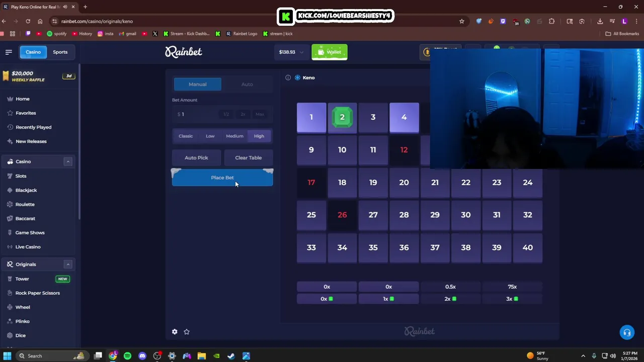Image resolution: width=644 pixels, height=362 pixels.
Task: Open live support headset button
Action: tap(627, 333)
